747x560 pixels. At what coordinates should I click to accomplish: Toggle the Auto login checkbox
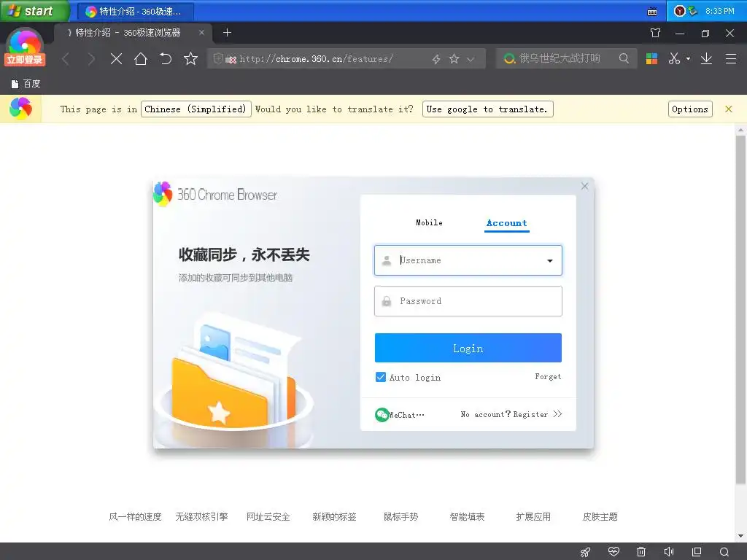[x=380, y=377]
